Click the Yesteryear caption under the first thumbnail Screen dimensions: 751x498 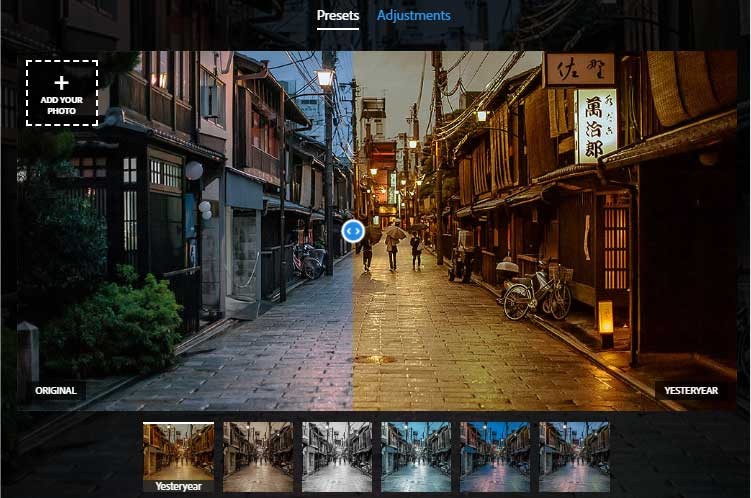(178, 486)
